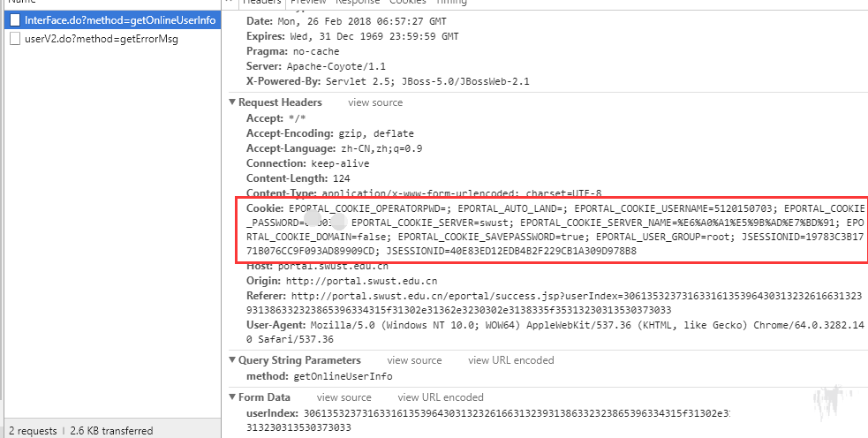
Task: Click the file icon beside InterFace.do request
Action: (x=14, y=19)
